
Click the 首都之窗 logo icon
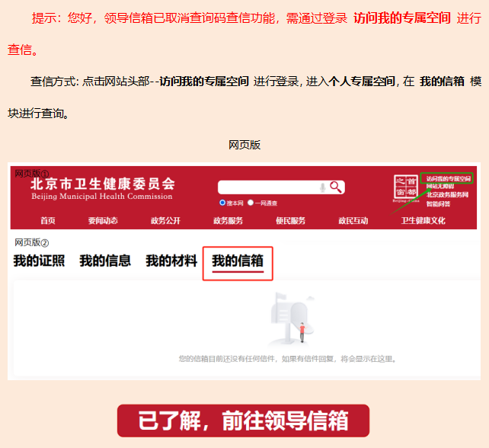click(406, 187)
